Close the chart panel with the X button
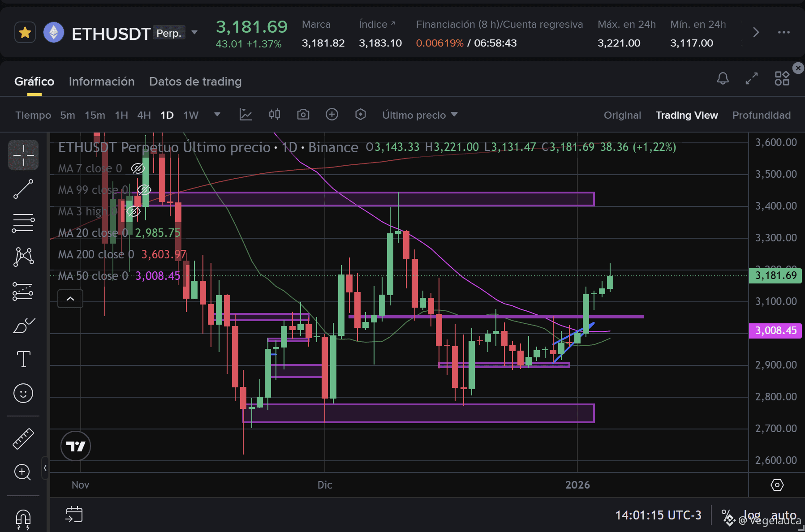805x532 pixels. tap(798, 68)
